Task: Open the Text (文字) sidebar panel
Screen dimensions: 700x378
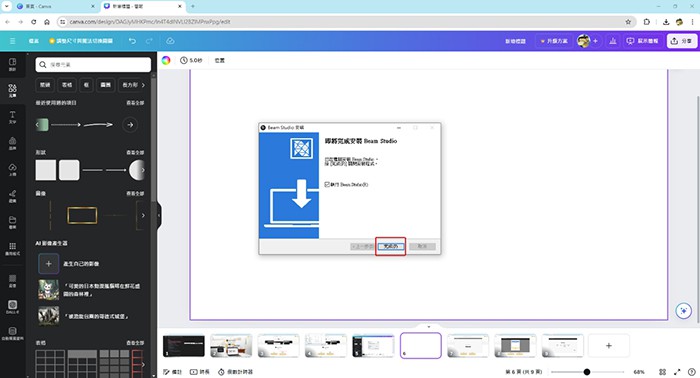Action: coord(12,117)
